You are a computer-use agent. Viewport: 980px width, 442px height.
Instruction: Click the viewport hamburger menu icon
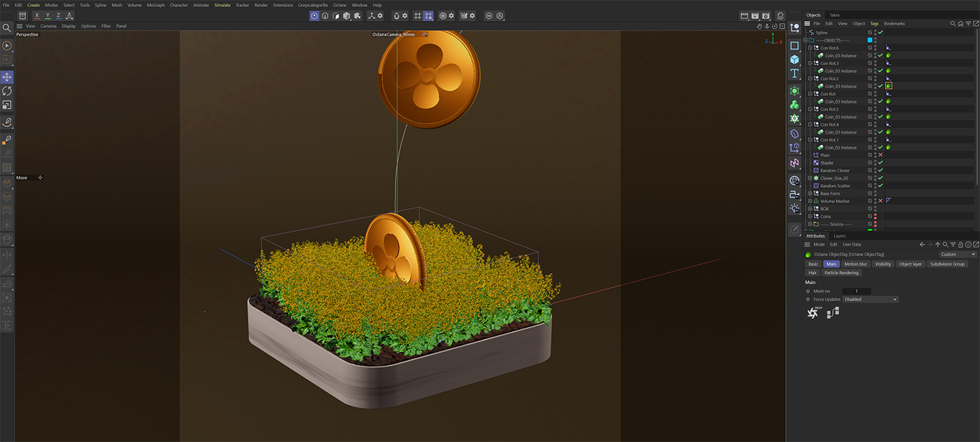(20, 26)
